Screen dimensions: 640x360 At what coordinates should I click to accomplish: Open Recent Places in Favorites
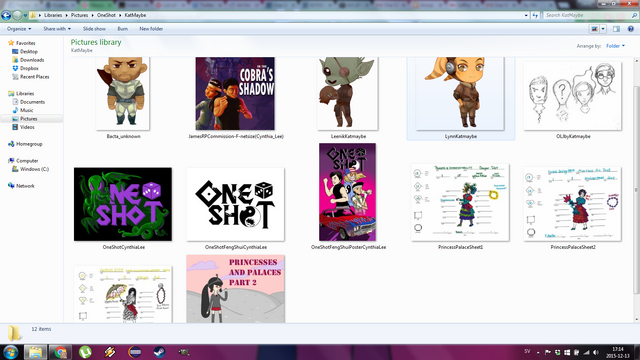[34, 77]
